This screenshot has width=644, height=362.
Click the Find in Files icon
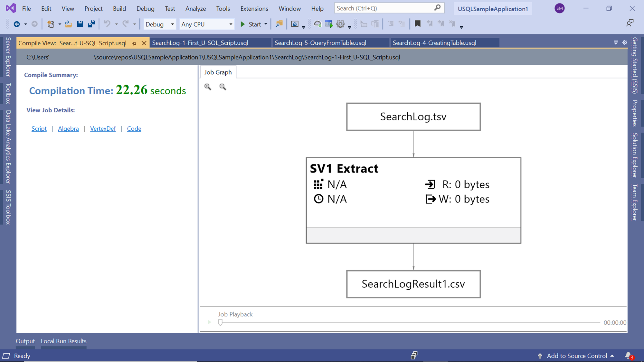point(279,24)
